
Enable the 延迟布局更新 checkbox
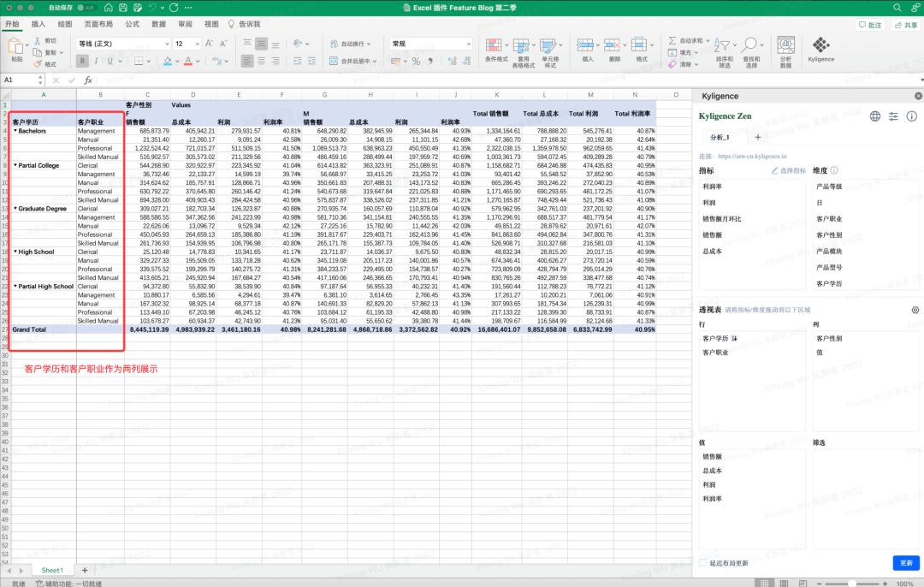coord(702,563)
